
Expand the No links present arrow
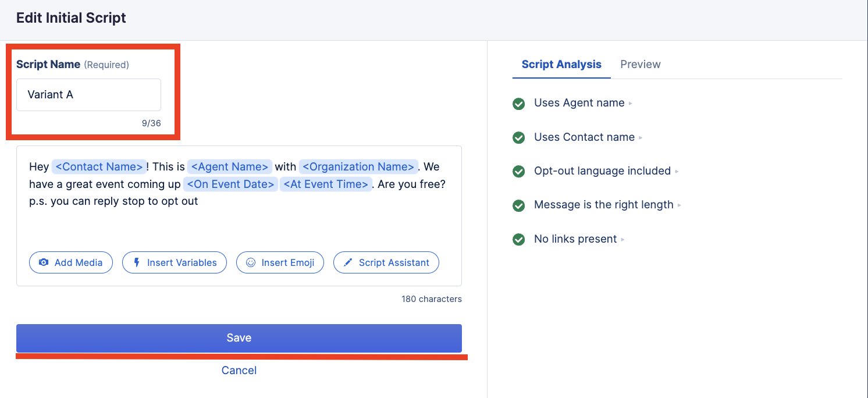point(623,240)
